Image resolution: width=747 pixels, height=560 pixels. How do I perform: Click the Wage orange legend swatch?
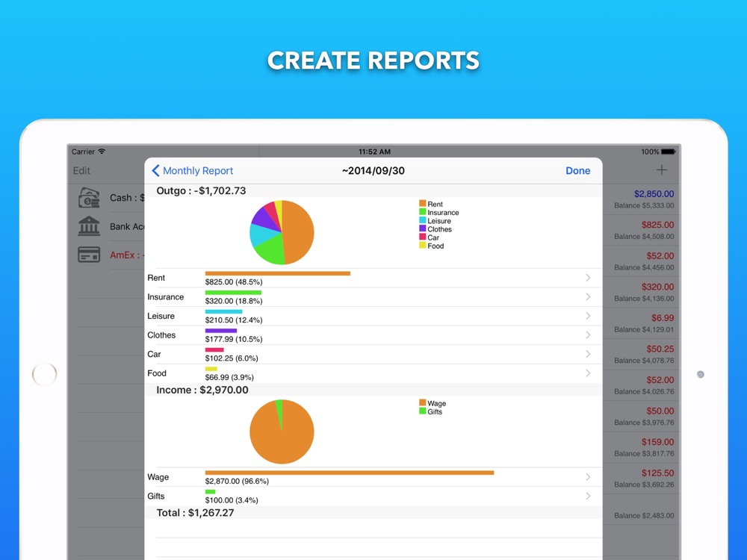(422, 403)
